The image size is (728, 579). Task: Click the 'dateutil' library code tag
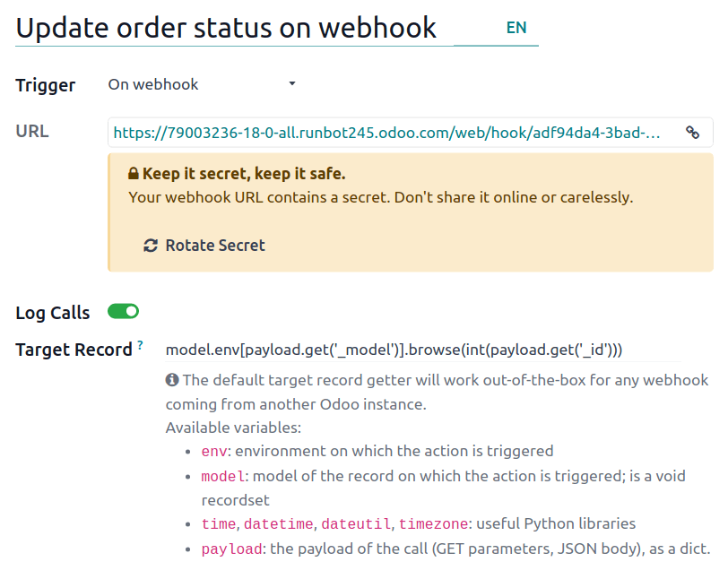point(356,524)
